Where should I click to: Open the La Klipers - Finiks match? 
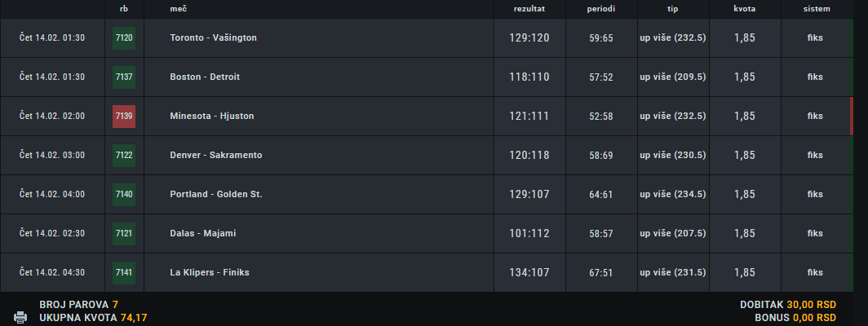pyautogui.click(x=210, y=273)
